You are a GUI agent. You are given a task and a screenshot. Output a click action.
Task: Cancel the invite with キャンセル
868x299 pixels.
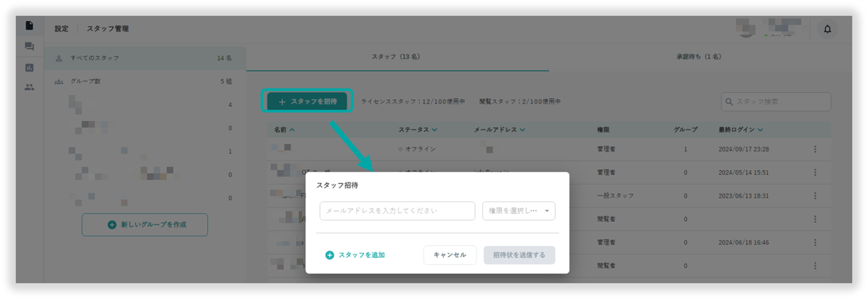pos(450,255)
